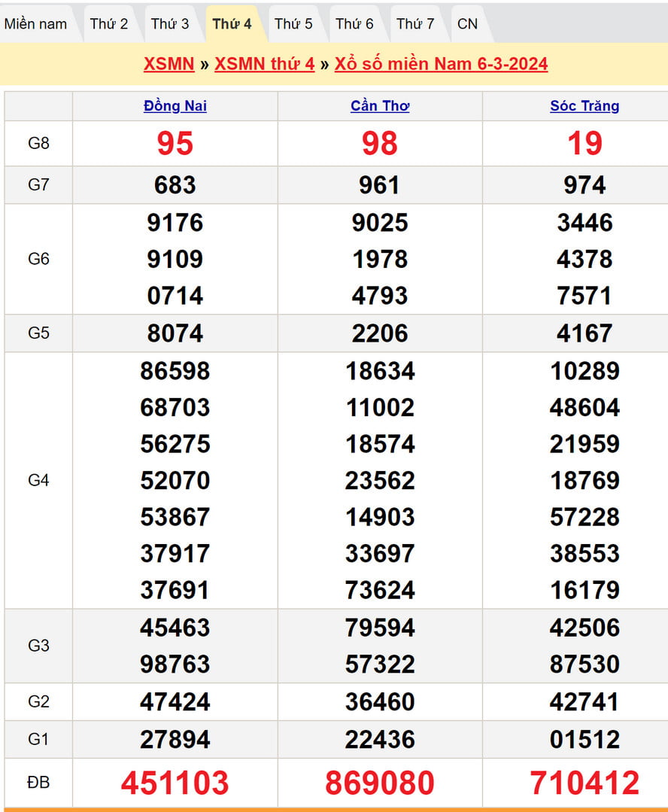Open the XSMN thứ 4 link
Image resolution: width=668 pixels, height=812 pixels.
pos(264,64)
